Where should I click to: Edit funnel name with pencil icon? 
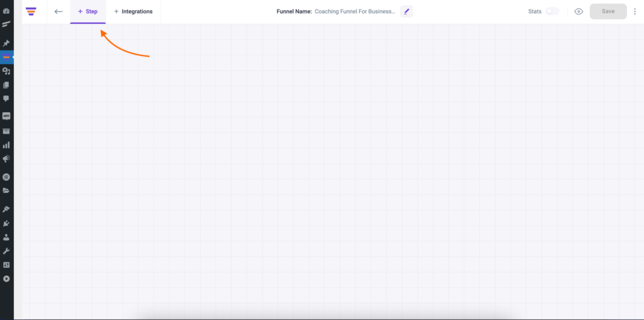pos(406,11)
